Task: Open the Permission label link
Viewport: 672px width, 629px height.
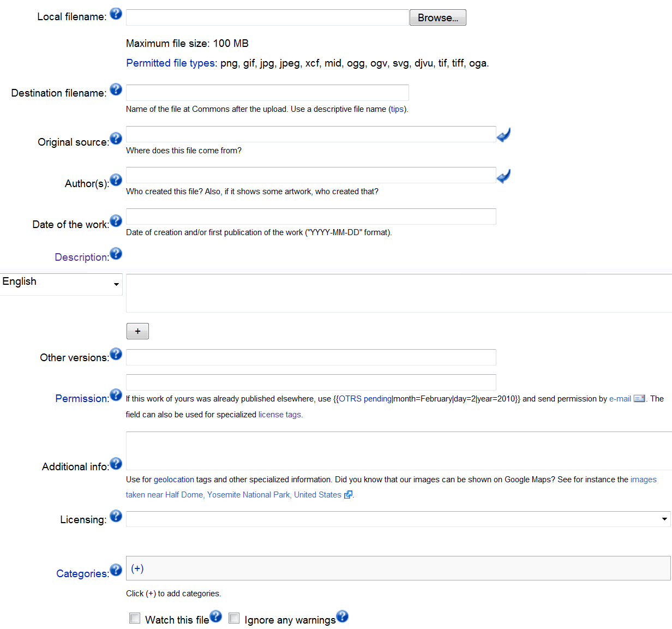Action: tap(82, 398)
